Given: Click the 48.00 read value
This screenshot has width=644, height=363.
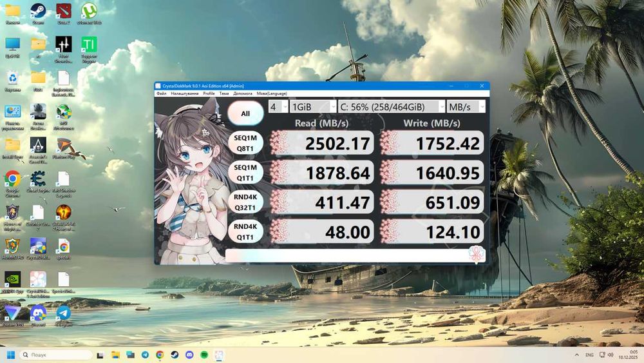Looking at the screenshot, I should (321, 232).
